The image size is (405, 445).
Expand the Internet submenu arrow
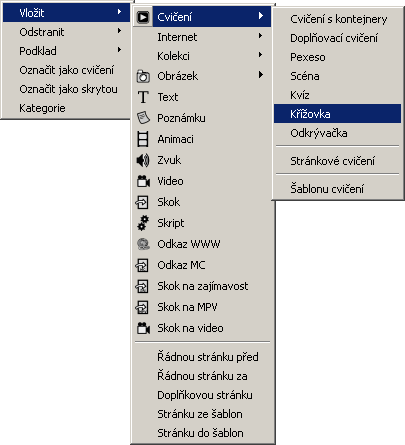pos(261,36)
